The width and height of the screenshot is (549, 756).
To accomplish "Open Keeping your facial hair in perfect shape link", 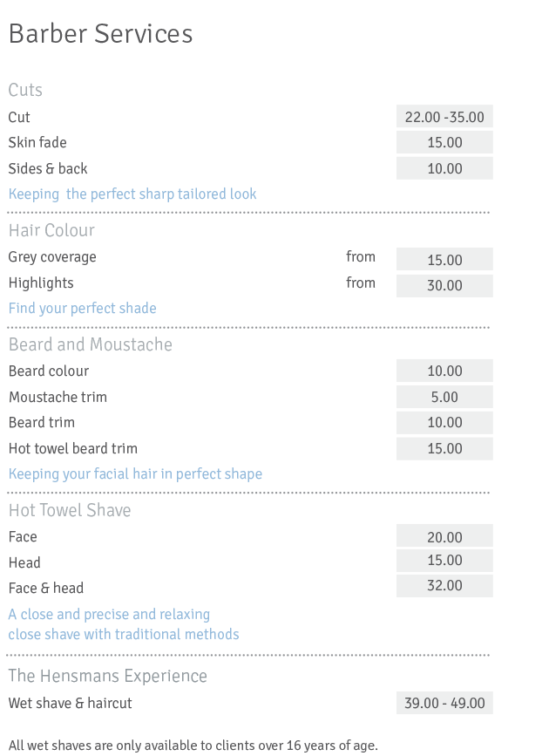I will point(135,474).
